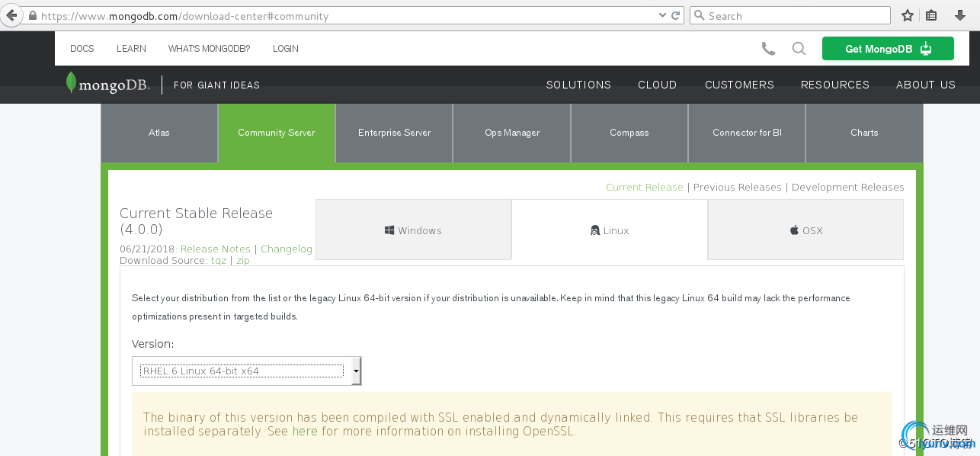Open the SOLUTIONS navigation menu
The image size is (980, 456).
click(578, 85)
